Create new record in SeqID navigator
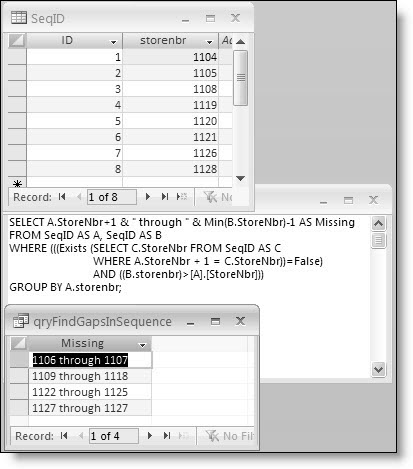 click(x=182, y=197)
